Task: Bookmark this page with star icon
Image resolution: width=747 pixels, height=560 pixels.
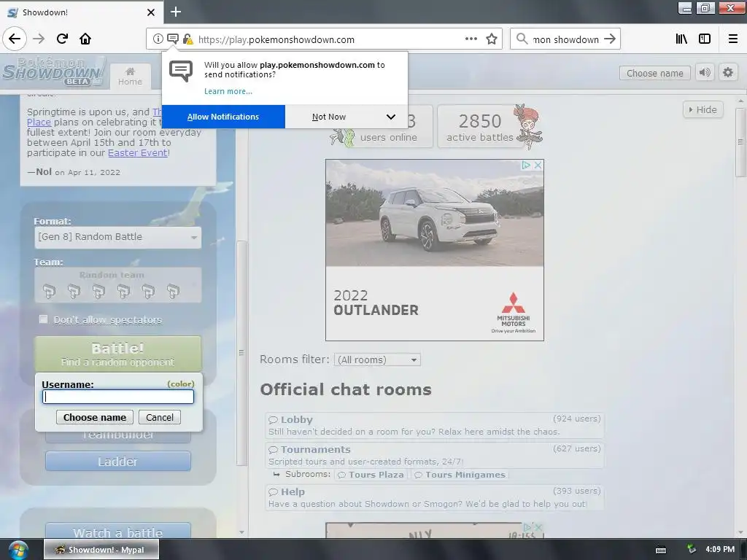Action: (492, 39)
